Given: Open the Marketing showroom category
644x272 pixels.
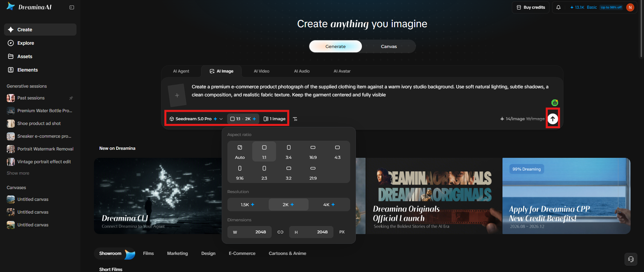Looking at the screenshot, I should (x=177, y=254).
